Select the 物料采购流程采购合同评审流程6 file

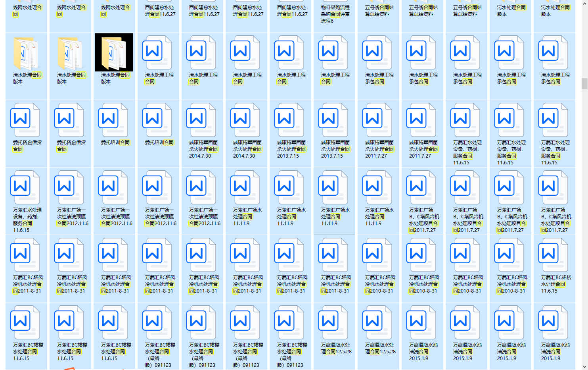[335, 14]
